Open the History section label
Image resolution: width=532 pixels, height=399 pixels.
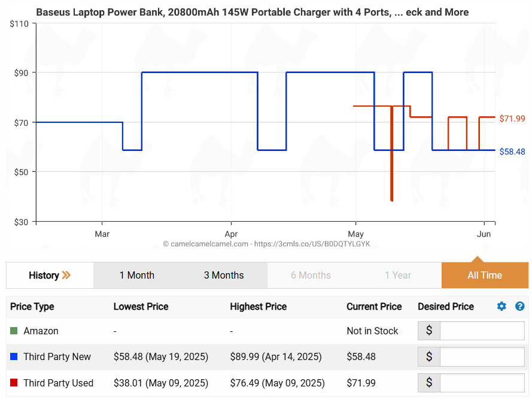point(44,276)
